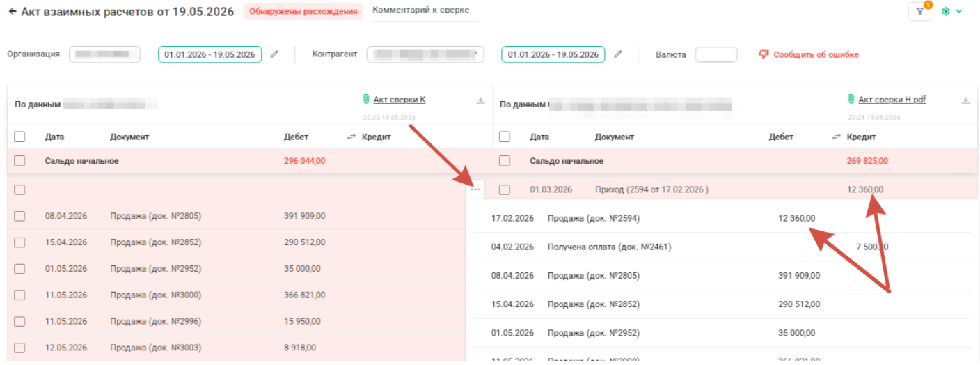
Task: Check the Продажа №2805 row on the left
Action: tap(19, 216)
